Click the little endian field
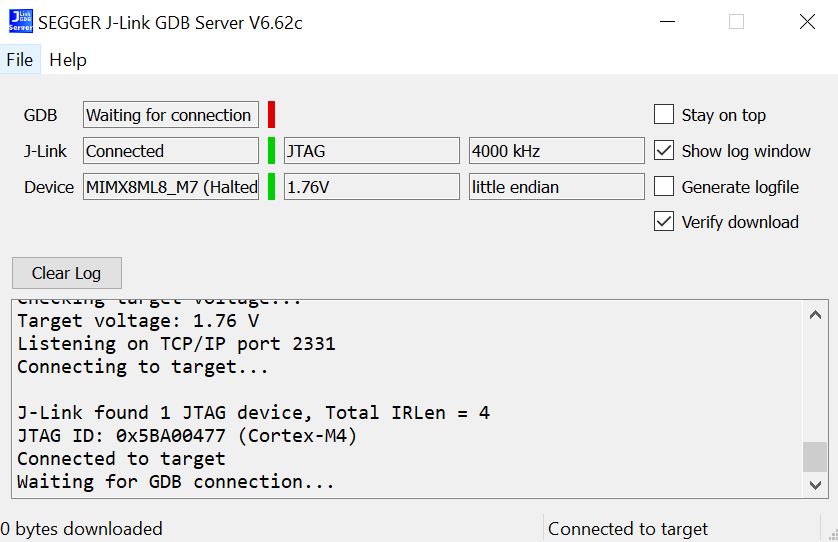838x542 pixels. pos(556,187)
